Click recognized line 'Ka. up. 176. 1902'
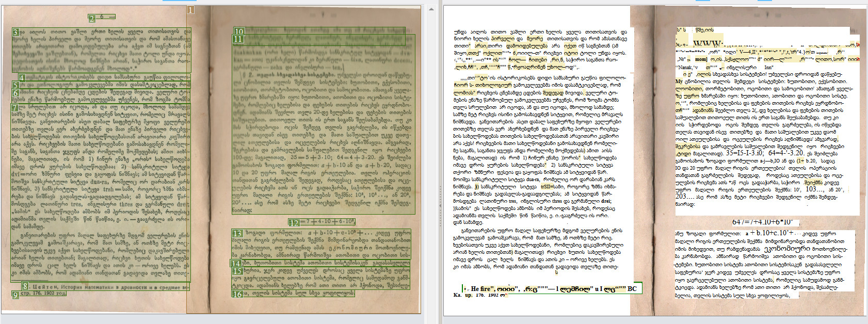Image resolution: width=868 pixels, height=324 pixels. point(480,295)
